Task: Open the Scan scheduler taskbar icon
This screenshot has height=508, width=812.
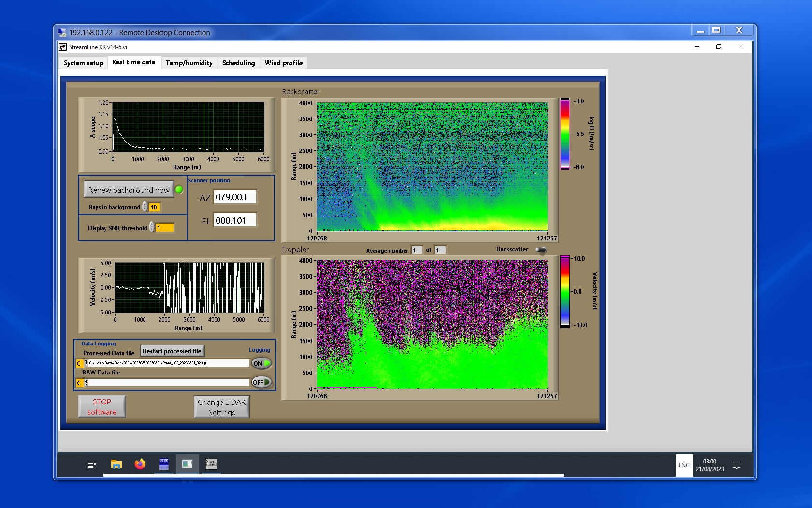Action: point(211,464)
